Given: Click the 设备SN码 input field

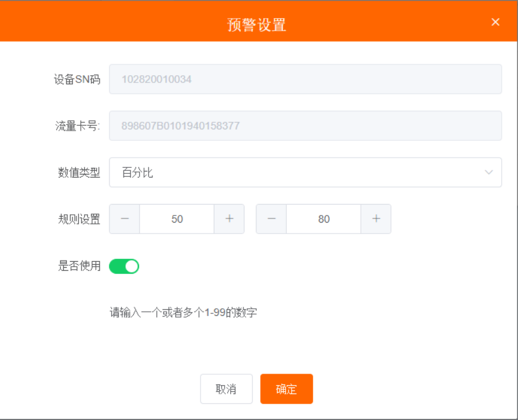Looking at the screenshot, I should click(x=305, y=79).
